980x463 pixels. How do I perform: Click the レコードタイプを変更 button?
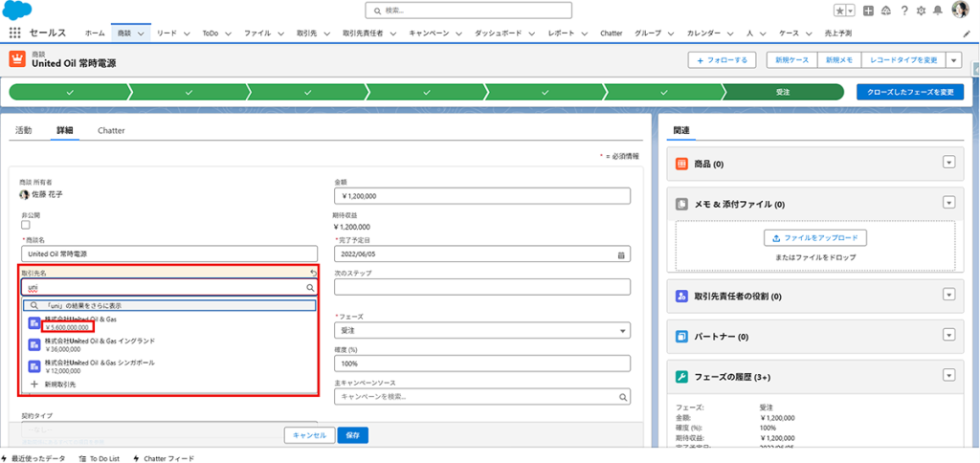903,60
